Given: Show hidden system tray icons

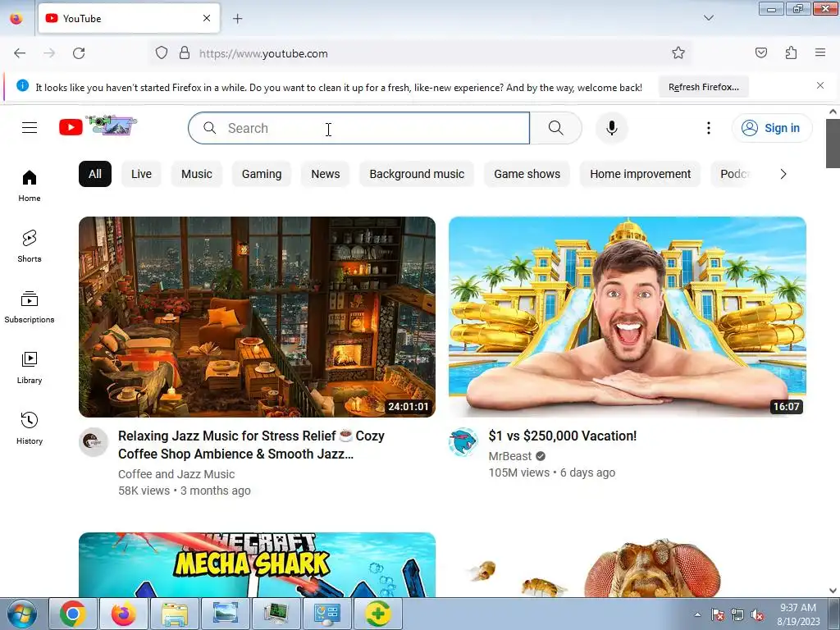Looking at the screenshot, I should click(x=697, y=615).
